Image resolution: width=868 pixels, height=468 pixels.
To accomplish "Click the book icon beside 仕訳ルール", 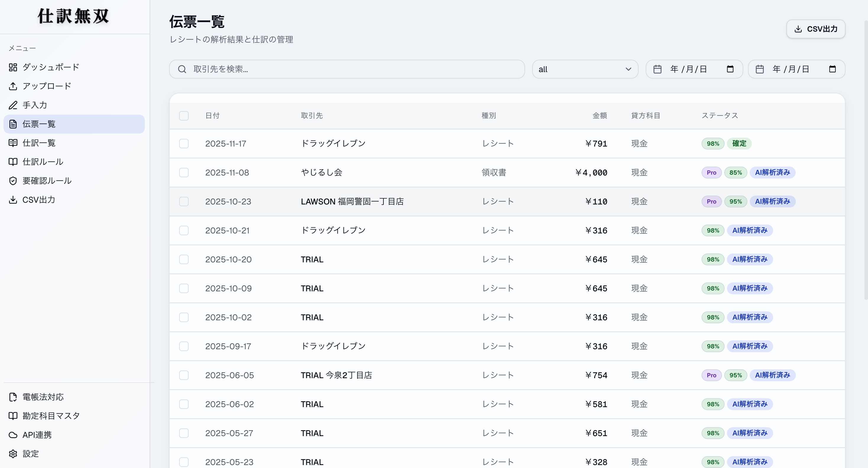I will click(13, 162).
